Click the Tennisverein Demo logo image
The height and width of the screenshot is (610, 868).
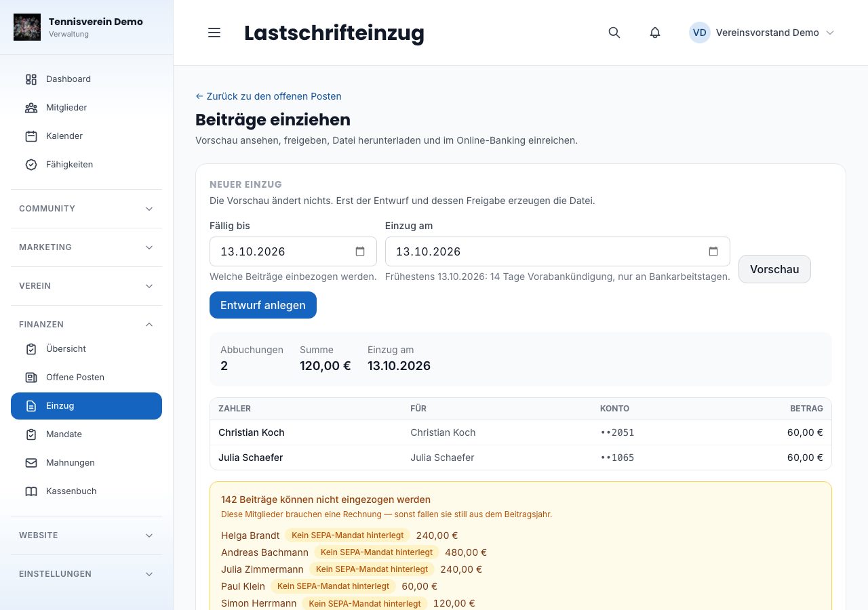[x=27, y=27]
